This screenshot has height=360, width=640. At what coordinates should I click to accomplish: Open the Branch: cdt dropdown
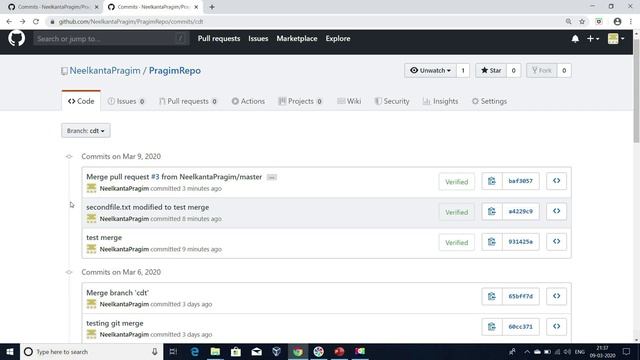coord(86,131)
